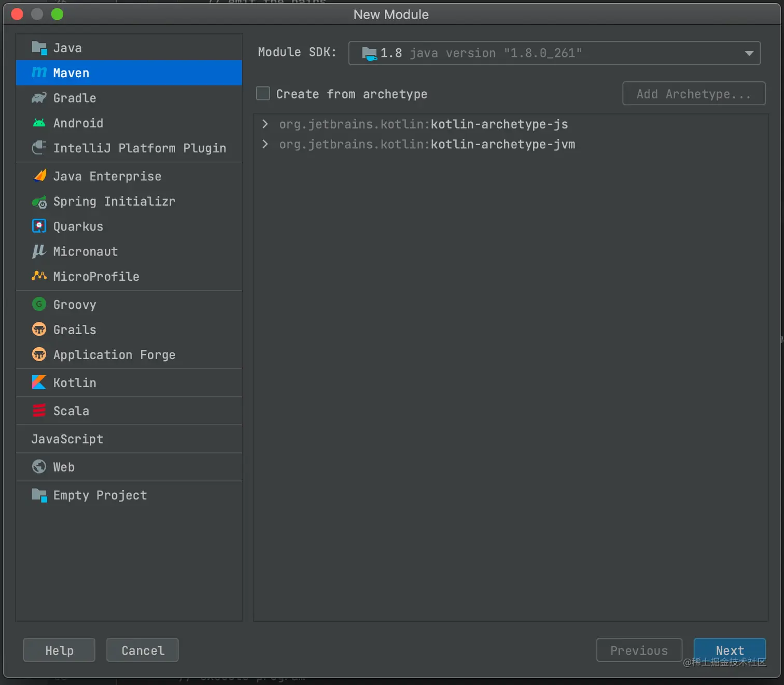Click the Quarkus label text
The height and width of the screenshot is (685, 784).
click(x=78, y=226)
